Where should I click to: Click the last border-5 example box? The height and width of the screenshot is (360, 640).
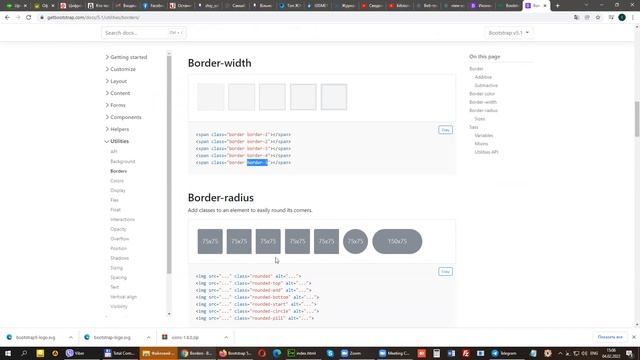click(x=334, y=97)
